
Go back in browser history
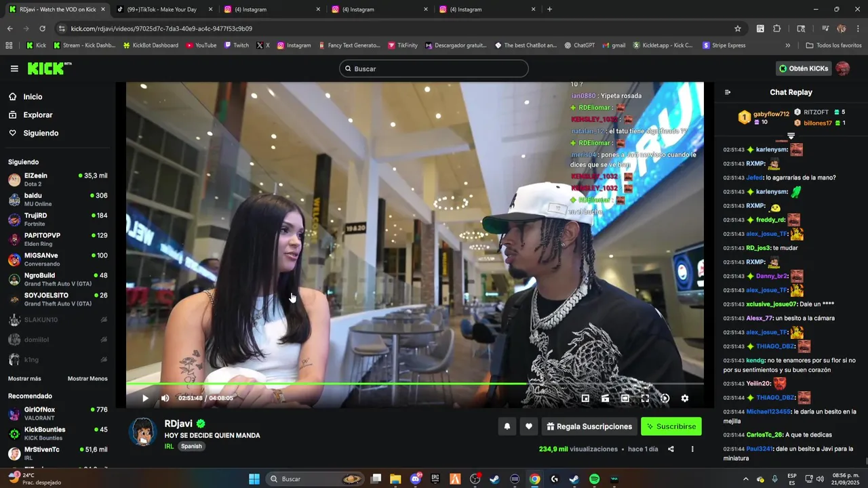pyautogui.click(x=9, y=28)
